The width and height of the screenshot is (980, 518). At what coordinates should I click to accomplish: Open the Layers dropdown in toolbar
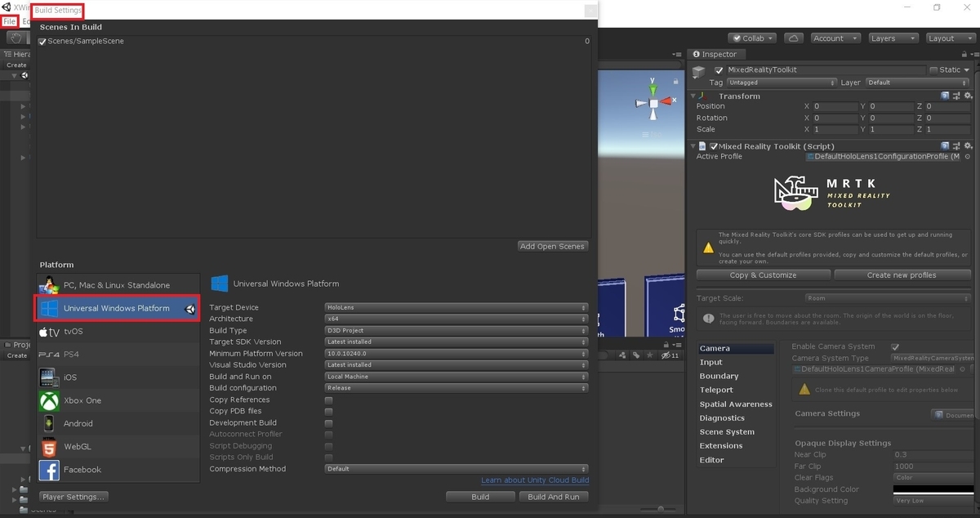tap(892, 38)
